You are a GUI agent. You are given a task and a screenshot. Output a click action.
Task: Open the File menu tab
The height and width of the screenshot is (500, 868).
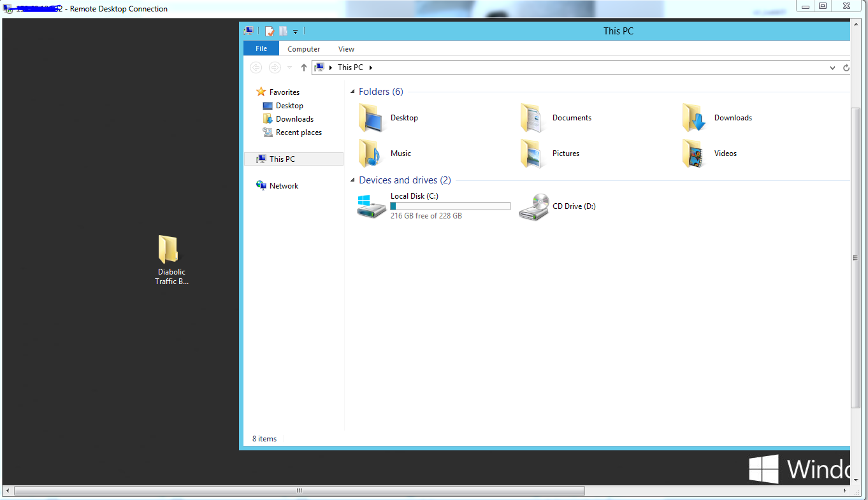coord(261,49)
